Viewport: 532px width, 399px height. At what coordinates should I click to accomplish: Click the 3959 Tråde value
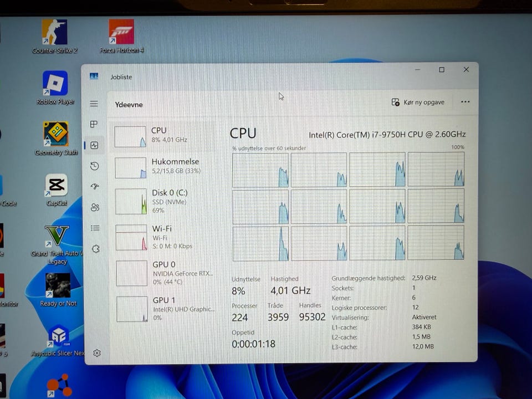[x=278, y=317]
